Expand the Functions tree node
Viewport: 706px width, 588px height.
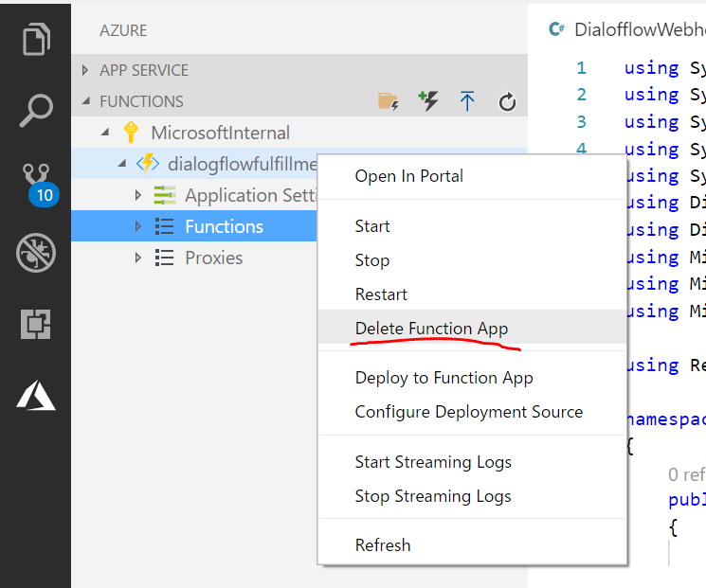coord(138,226)
